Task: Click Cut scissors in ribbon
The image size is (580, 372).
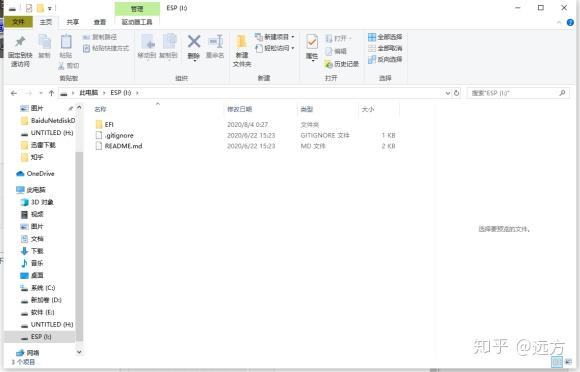Action: pyautogui.click(x=68, y=65)
